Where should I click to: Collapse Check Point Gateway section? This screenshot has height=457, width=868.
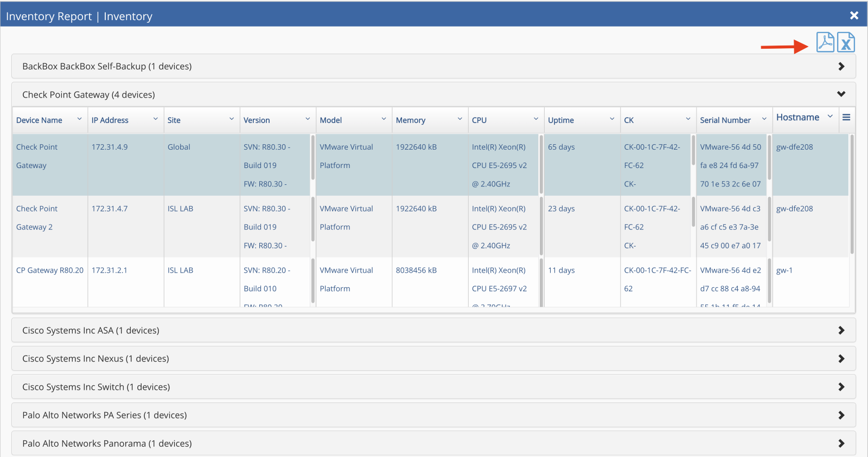coord(841,94)
